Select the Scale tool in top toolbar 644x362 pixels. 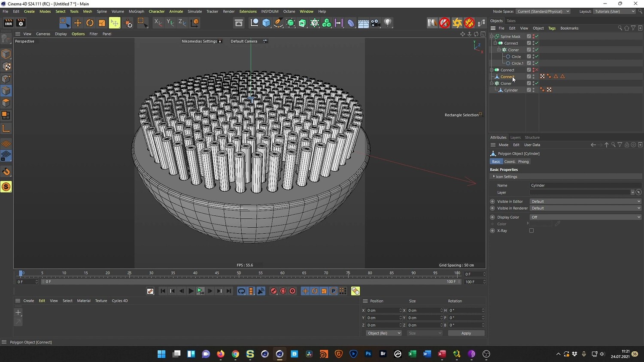pyautogui.click(x=102, y=23)
